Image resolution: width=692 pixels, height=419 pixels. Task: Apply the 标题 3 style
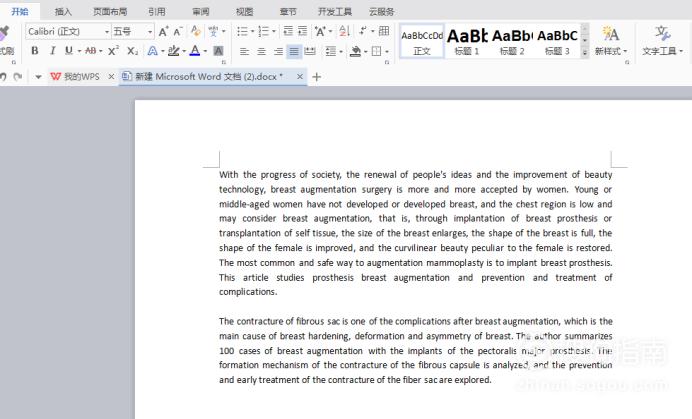click(557, 41)
